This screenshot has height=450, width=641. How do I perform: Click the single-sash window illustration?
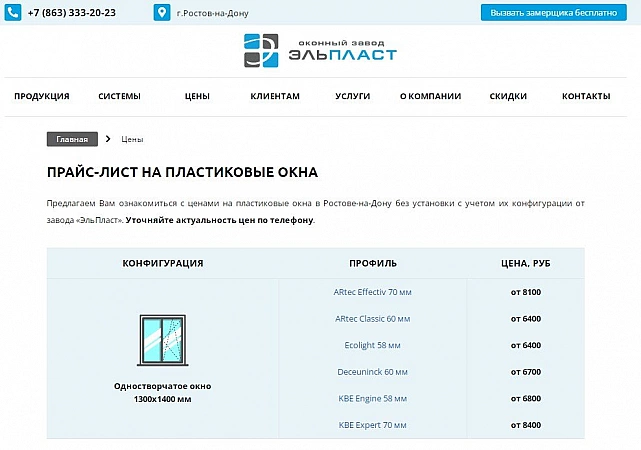pyautogui.click(x=161, y=343)
